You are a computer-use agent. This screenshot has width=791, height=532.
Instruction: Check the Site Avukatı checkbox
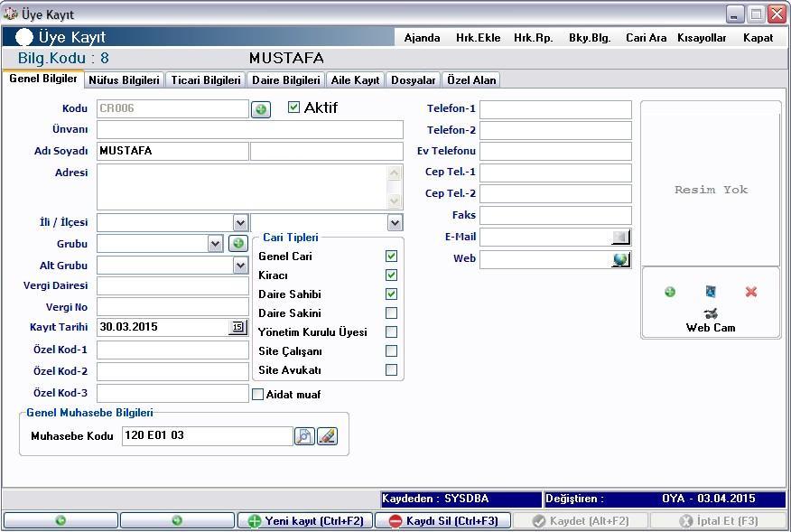(391, 370)
